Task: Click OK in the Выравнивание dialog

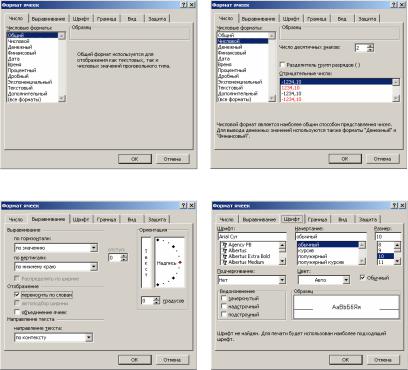Action: pyautogui.click(x=135, y=360)
